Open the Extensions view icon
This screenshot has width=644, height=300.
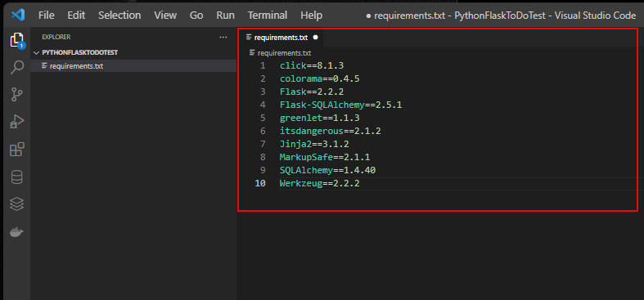pyautogui.click(x=17, y=150)
